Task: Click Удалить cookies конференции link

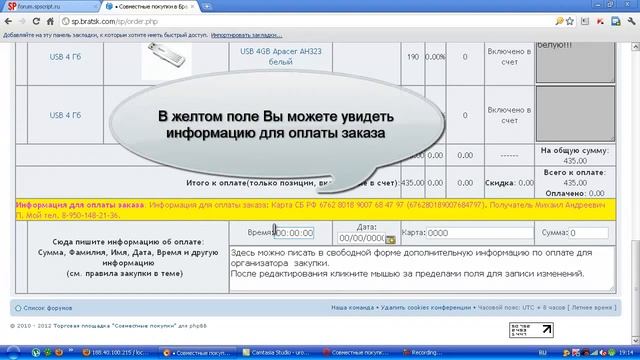Action: click(x=426, y=307)
